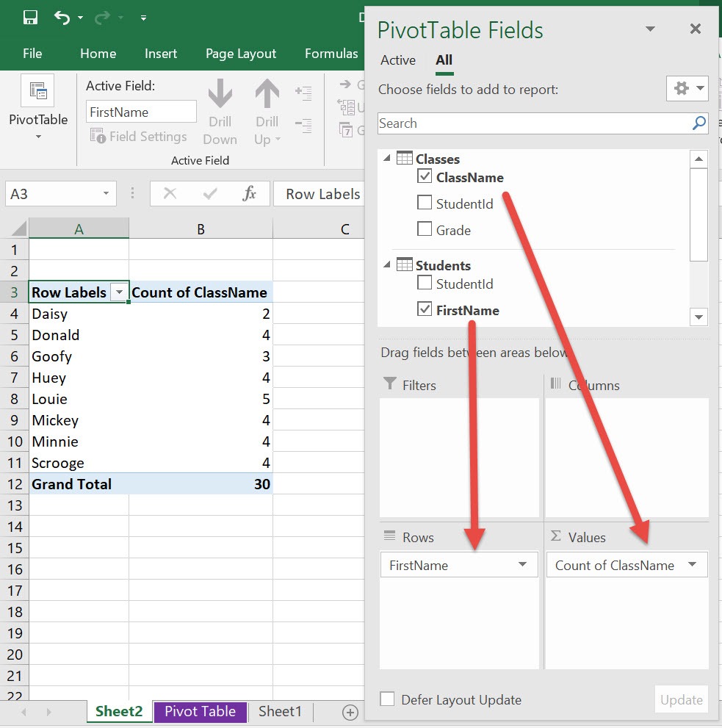Click the Undo arrow icon
This screenshot has width=722, height=728.
point(62,18)
